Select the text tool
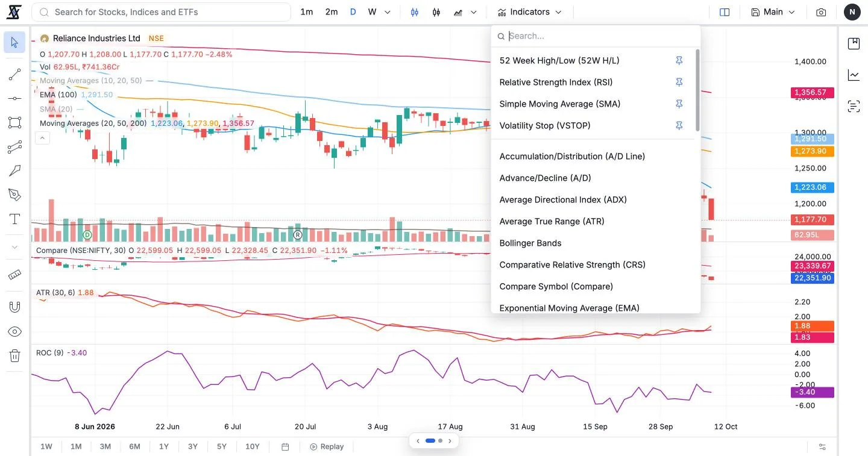The image size is (868, 456). [x=14, y=219]
